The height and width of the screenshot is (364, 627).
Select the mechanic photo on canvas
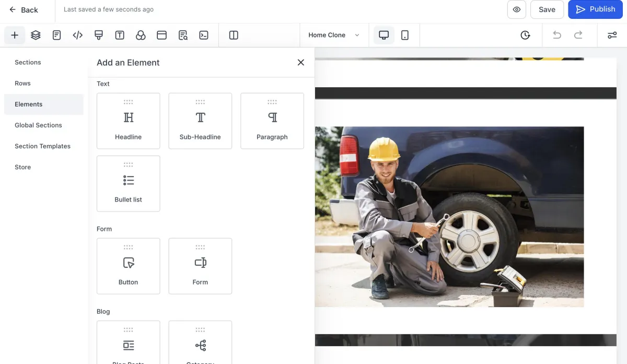coord(449,217)
